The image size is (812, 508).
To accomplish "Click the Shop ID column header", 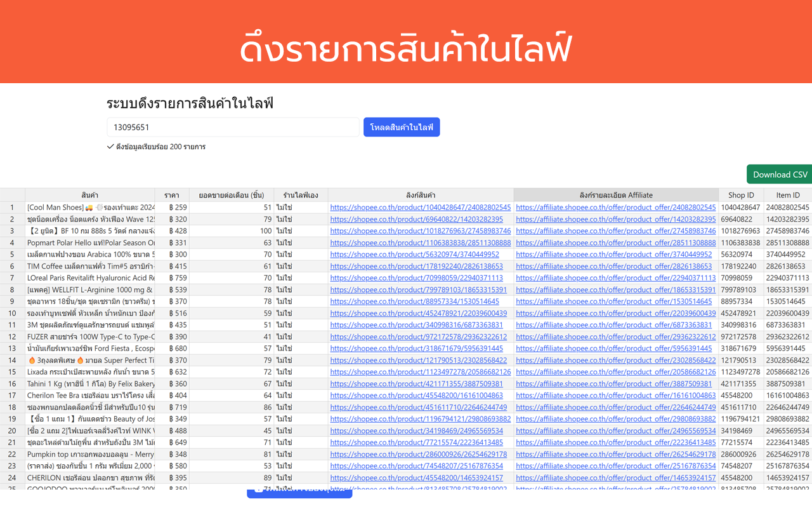I will click(x=740, y=195).
